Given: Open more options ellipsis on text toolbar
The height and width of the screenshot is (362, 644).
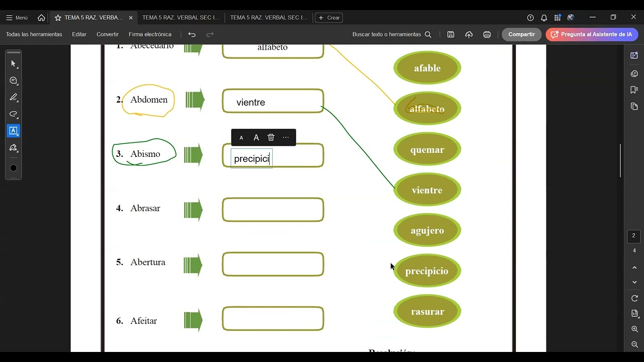Looking at the screenshot, I should (x=286, y=138).
